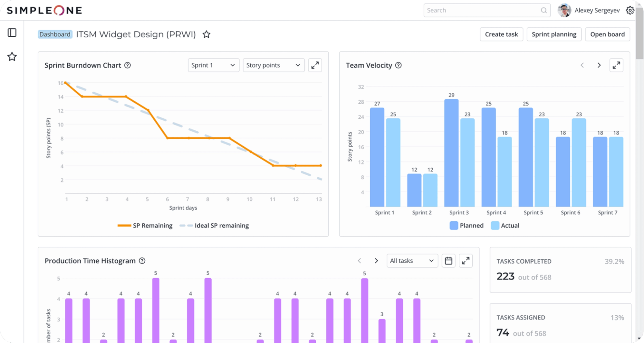
Task: Open the Sprint 1 dropdown
Action: (x=214, y=65)
